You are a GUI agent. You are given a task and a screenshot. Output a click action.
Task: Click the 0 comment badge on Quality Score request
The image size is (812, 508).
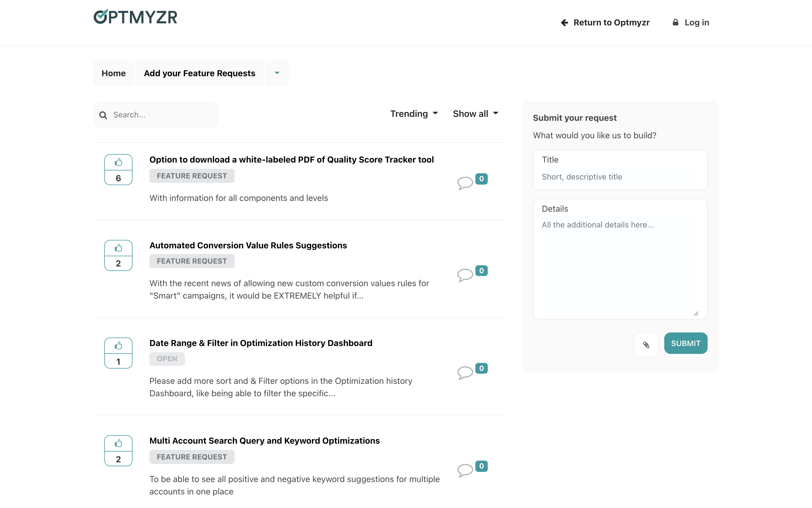click(x=482, y=179)
